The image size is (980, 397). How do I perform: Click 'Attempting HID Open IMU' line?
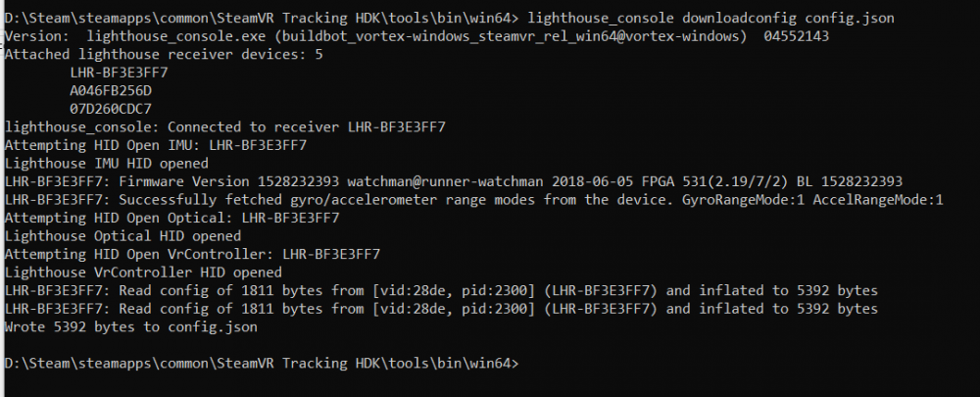156,145
